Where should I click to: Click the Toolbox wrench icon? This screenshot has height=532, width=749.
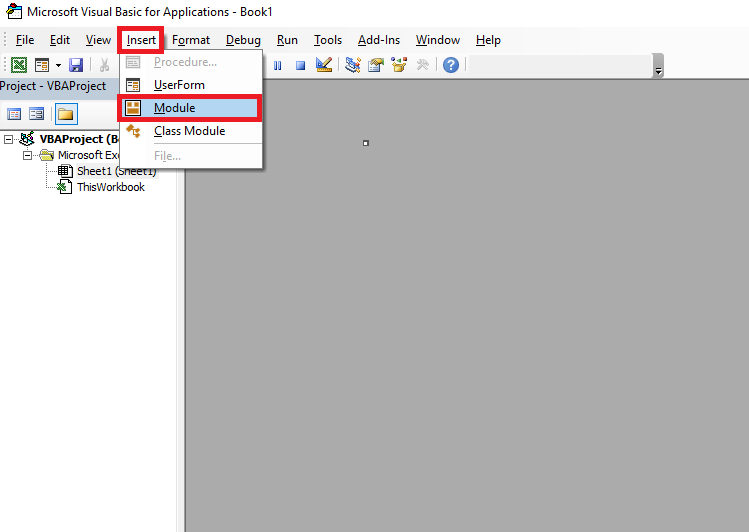[x=422, y=64]
